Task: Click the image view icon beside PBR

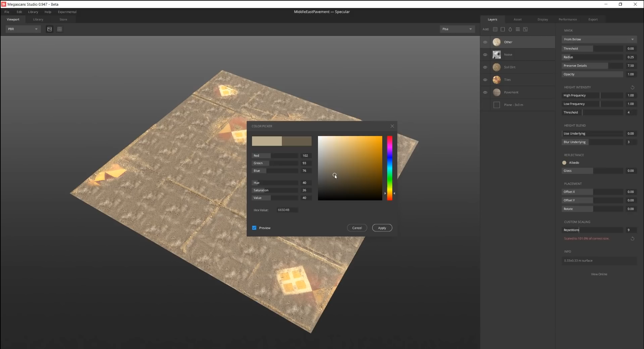Action: point(50,29)
